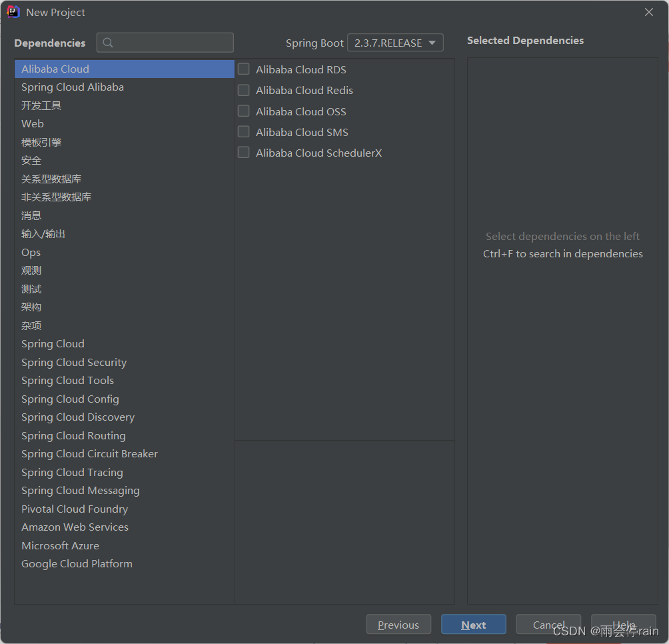Select Spring Cloud Discovery category
This screenshot has height=644, width=669.
pos(124,417)
